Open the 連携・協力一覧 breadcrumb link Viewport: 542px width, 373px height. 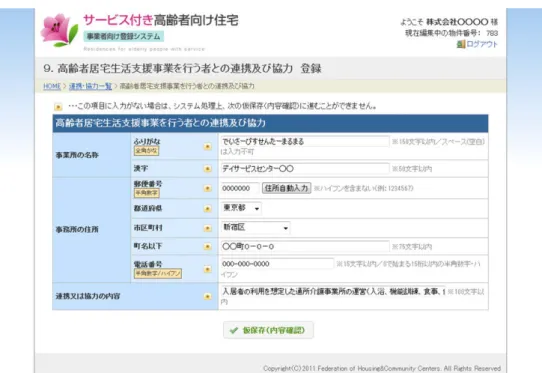90,86
